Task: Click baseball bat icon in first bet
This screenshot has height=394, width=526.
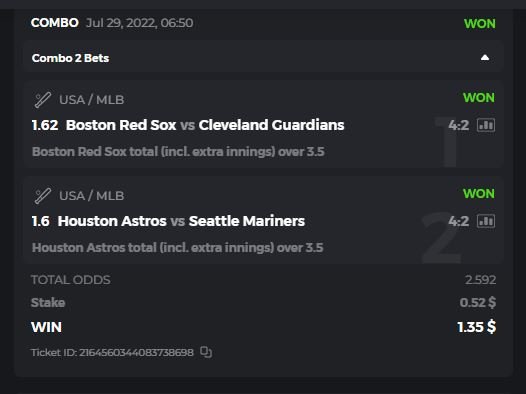Action: (x=43, y=100)
